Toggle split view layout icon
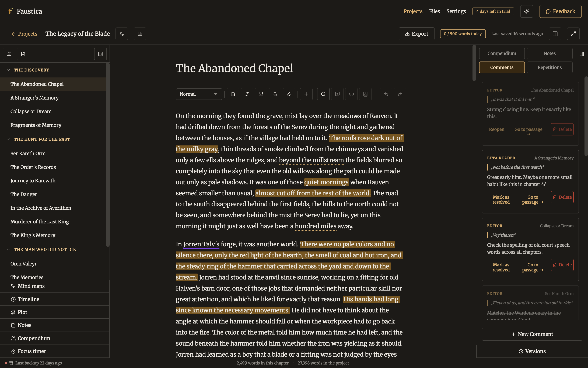 [x=555, y=34]
